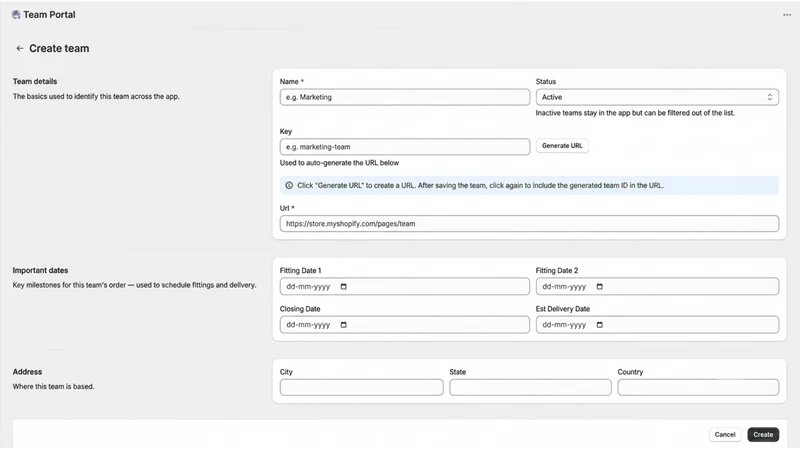Click the Closing Date field
The width and height of the screenshot is (800, 450).
point(405,325)
